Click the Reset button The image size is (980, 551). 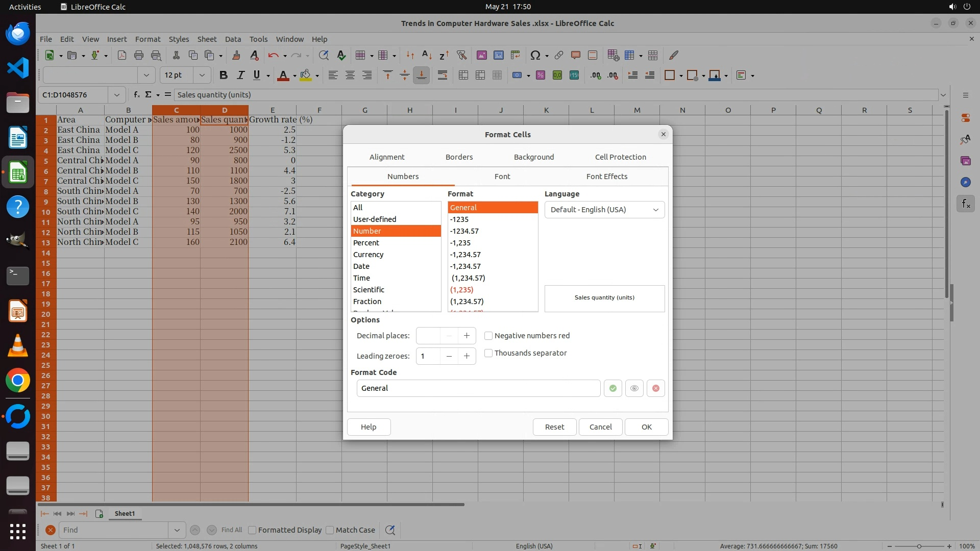coord(554,427)
